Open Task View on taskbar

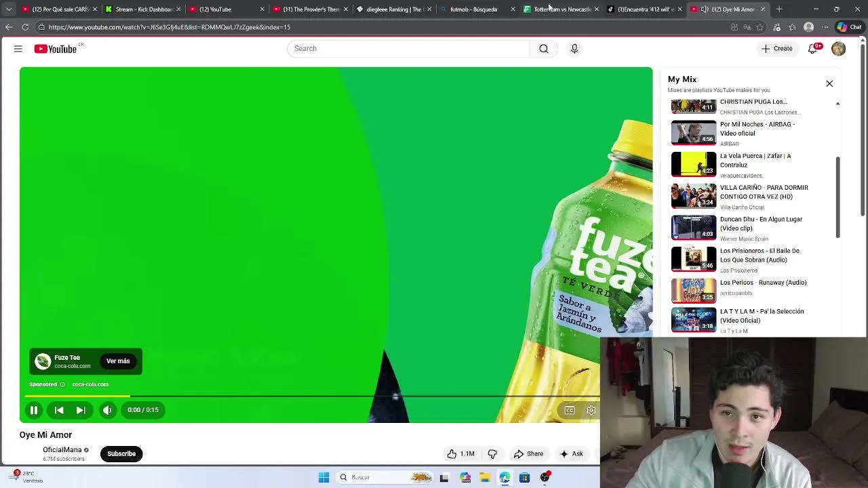(x=444, y=478)
